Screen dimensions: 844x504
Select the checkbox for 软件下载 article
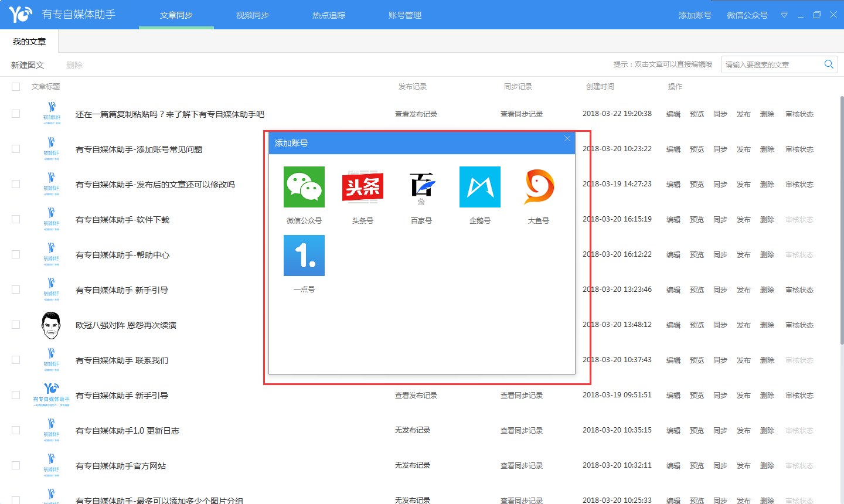(x=16, y=219)
